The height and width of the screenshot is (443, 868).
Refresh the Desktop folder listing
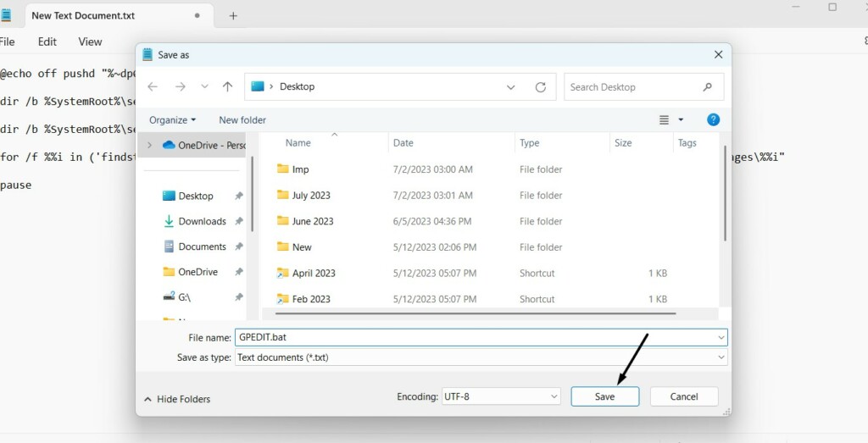coord(540,87)
